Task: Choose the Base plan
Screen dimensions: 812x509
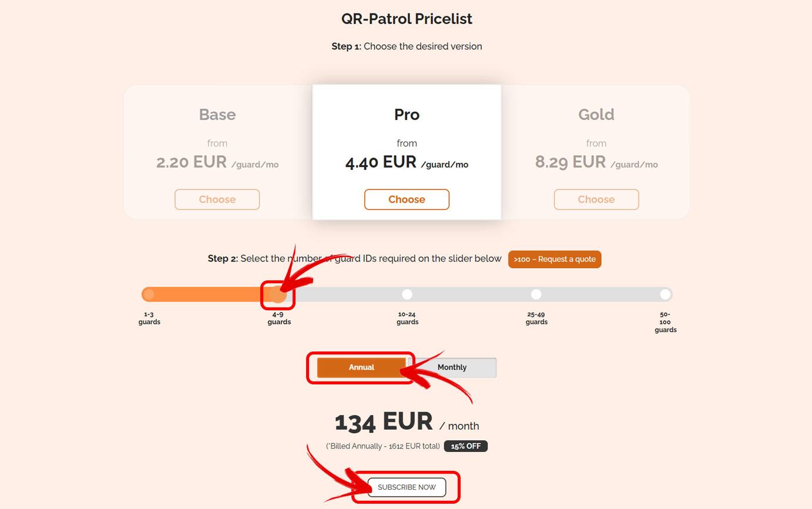Action: pyautogui.click(x=217, y=199)
